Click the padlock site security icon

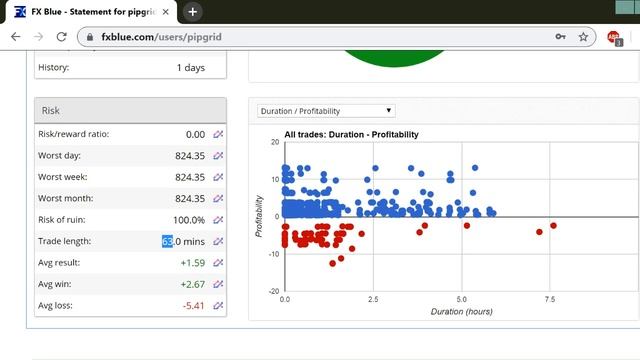(x=90, y=37)
